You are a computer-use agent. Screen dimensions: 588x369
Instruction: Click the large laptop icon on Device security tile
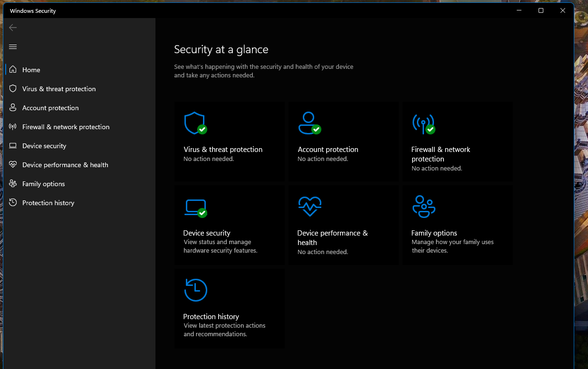click(x=195, y=208)
